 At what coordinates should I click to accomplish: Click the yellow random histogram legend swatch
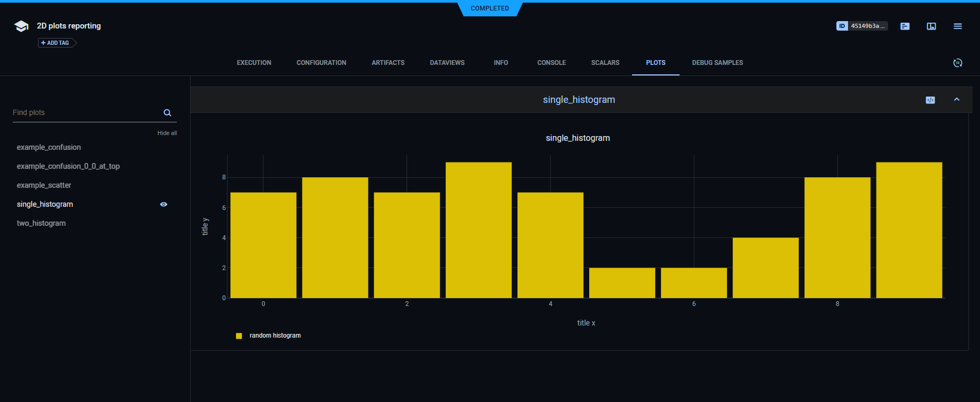coord(239,336)
